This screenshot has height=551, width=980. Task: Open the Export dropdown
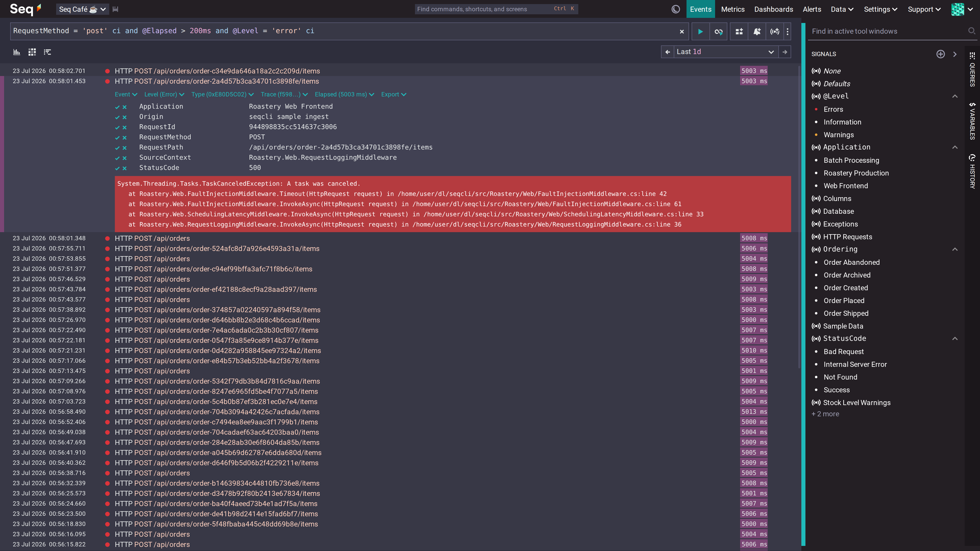tap(394, 95)
